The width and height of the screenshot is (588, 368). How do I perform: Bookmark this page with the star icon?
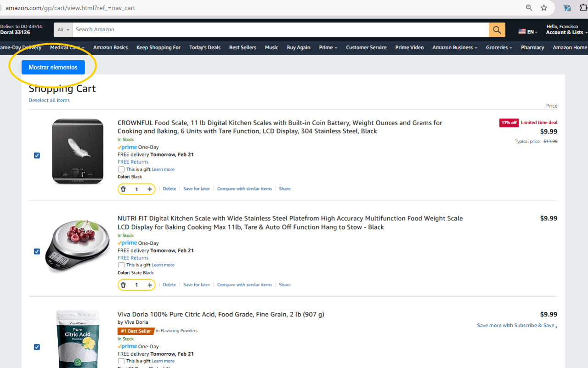[x=544, y=8]
